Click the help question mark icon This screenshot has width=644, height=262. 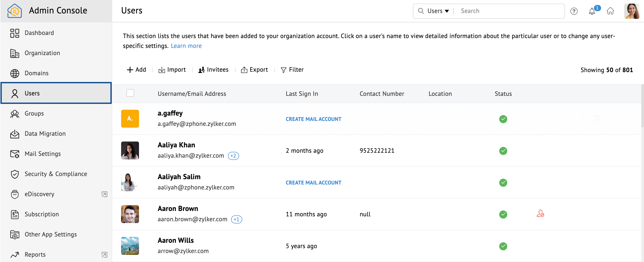click(574, 11)
